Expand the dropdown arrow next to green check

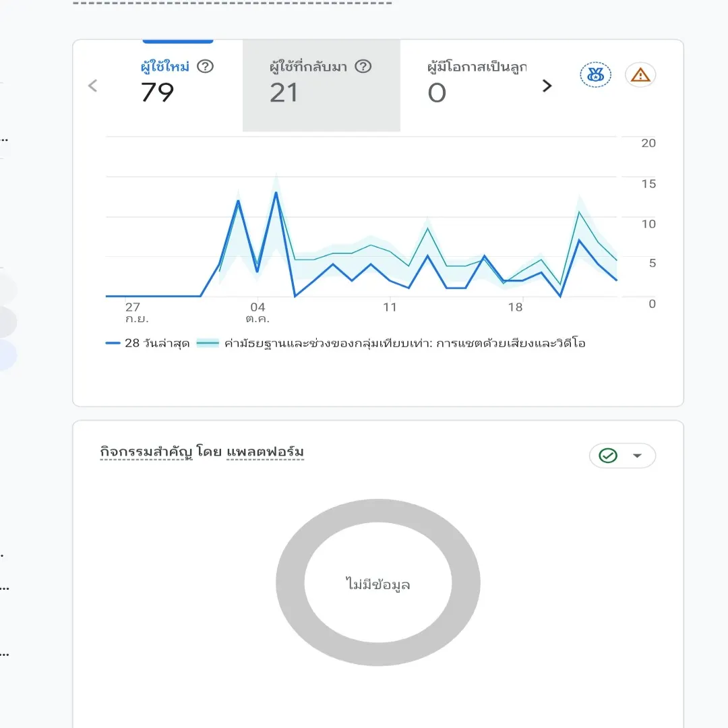(637, 456)
